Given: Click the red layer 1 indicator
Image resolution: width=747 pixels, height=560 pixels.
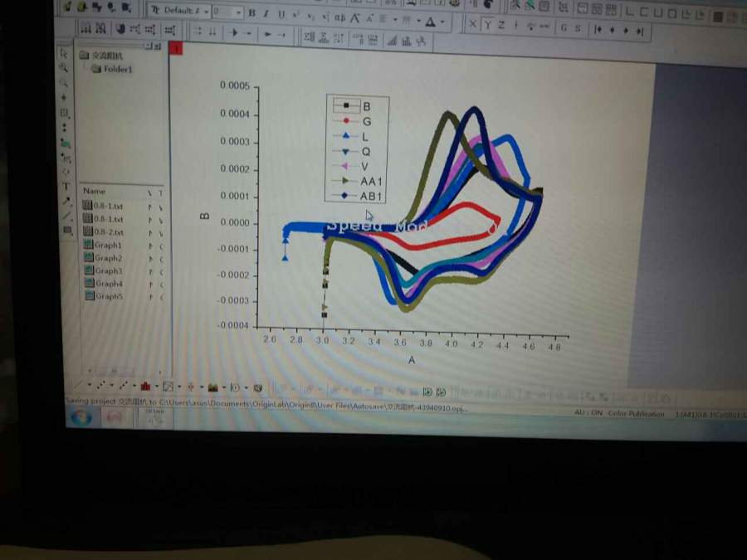Looking at the screenshot, I should [176, 47].
